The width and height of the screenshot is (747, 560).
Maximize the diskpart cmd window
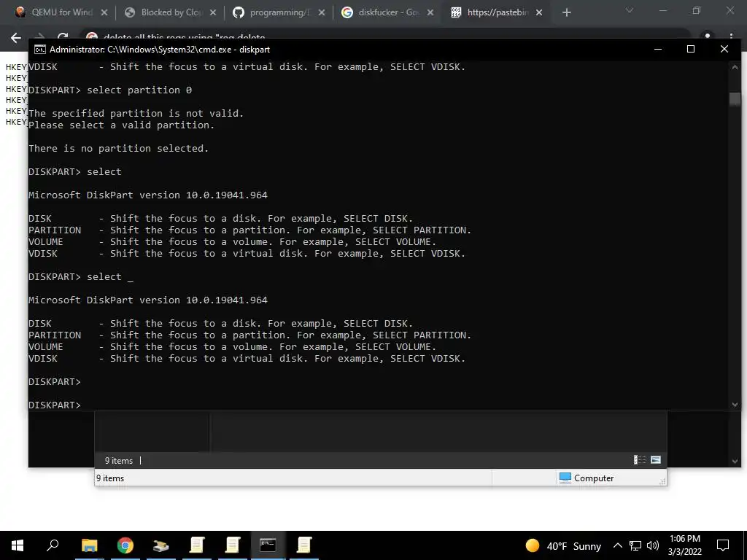pyautogui.click(x=691, y=49)
